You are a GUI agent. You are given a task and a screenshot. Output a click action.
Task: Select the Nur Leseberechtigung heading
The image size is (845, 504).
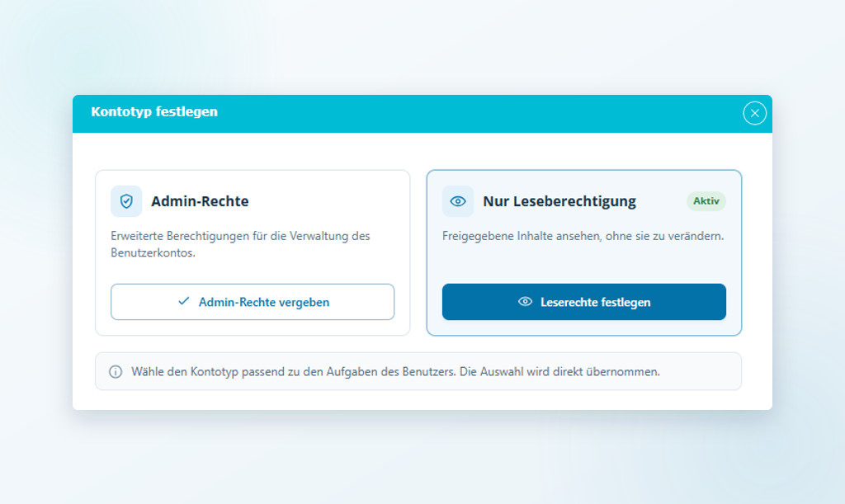point(559,201)
